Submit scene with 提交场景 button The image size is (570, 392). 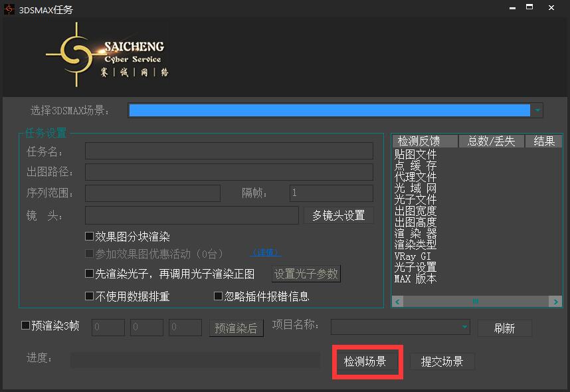(442, 361)
